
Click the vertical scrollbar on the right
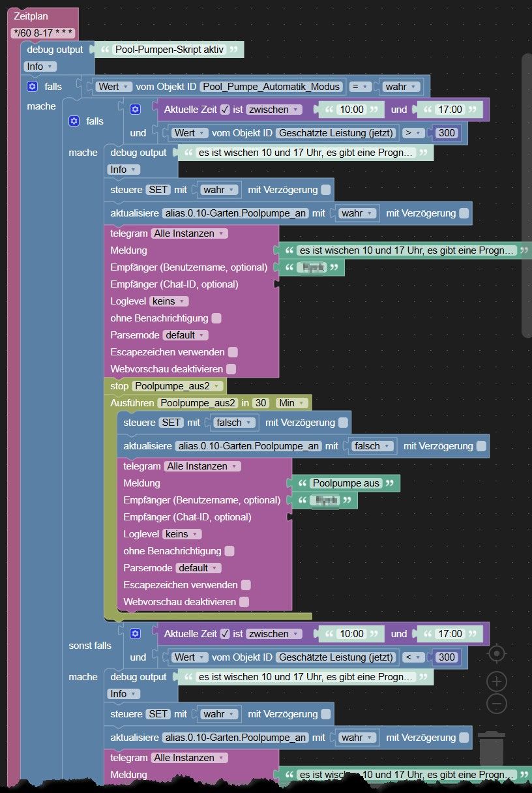tap(527, 195)
